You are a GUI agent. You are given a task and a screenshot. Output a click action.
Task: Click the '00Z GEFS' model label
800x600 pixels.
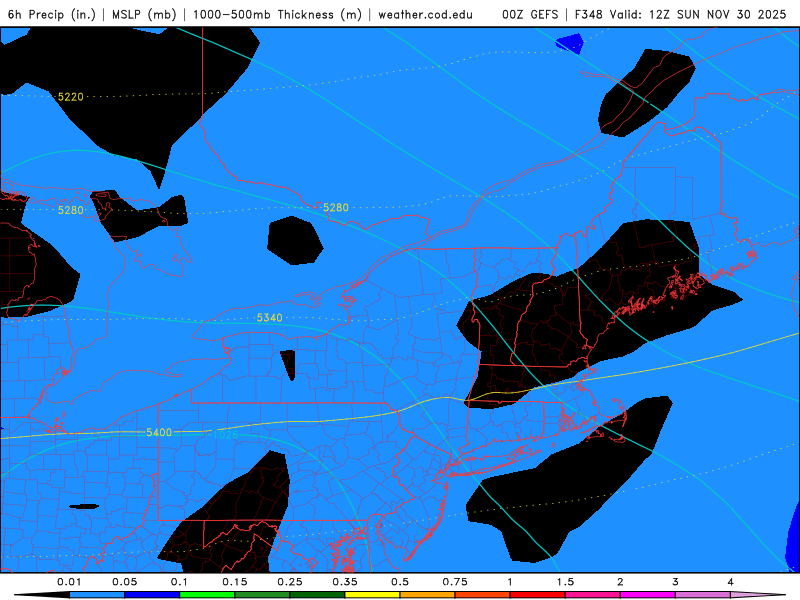click(x=530, y=14)
